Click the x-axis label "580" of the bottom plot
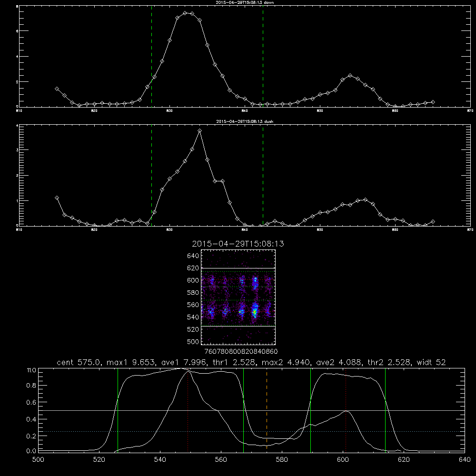 click(282, 460)
